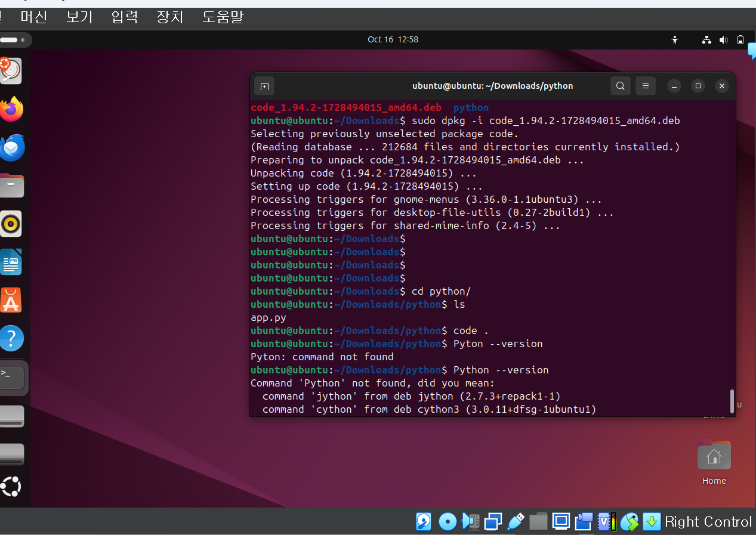Image resolution: width=756 pixels, height=535 pixels.
Task: Launch Rhythmbox from the dock
Action: 11,224
